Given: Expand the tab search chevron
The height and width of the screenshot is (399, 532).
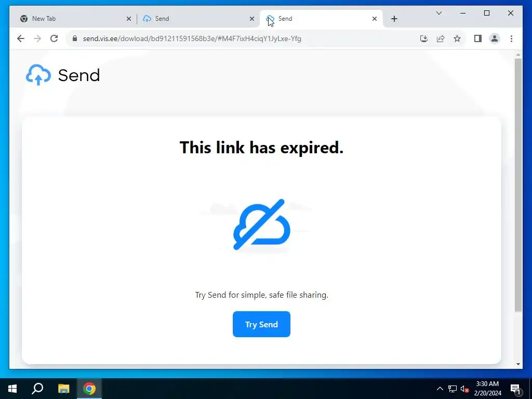Looking at the screenshot, I should pos(438,13).
